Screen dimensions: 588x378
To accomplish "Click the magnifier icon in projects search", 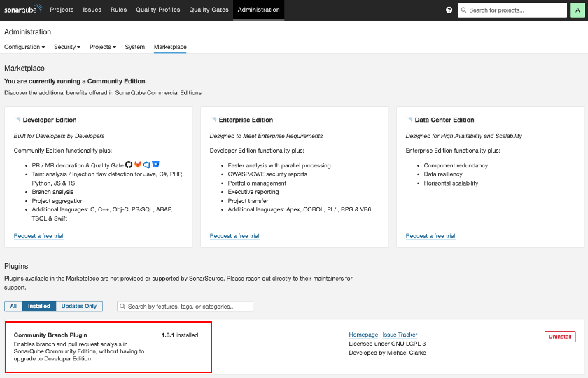I will [463, 10].
